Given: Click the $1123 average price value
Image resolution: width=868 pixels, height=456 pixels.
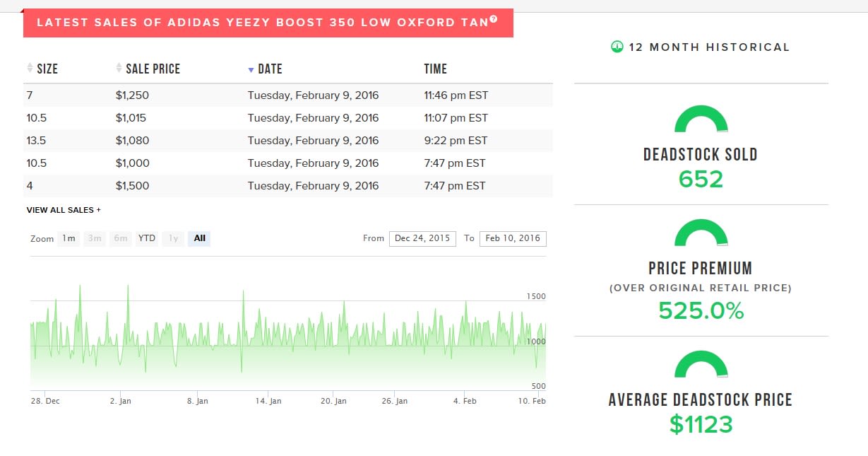Looking at the screenshot, I should [701, 424].
